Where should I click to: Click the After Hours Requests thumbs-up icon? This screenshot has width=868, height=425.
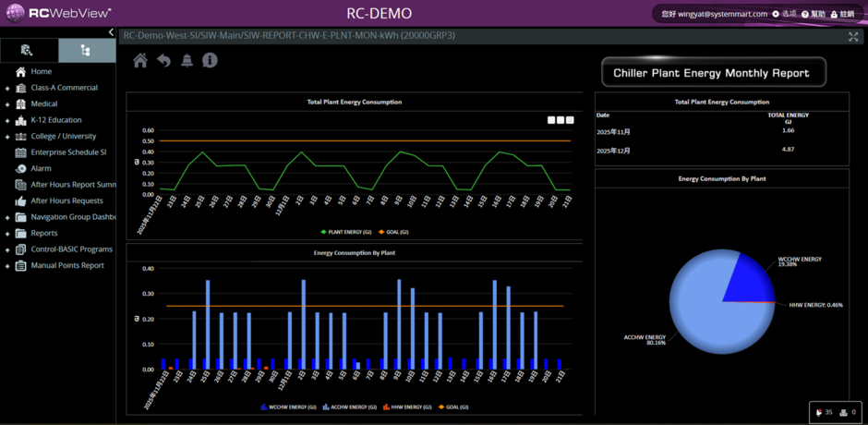coord(21,200)
